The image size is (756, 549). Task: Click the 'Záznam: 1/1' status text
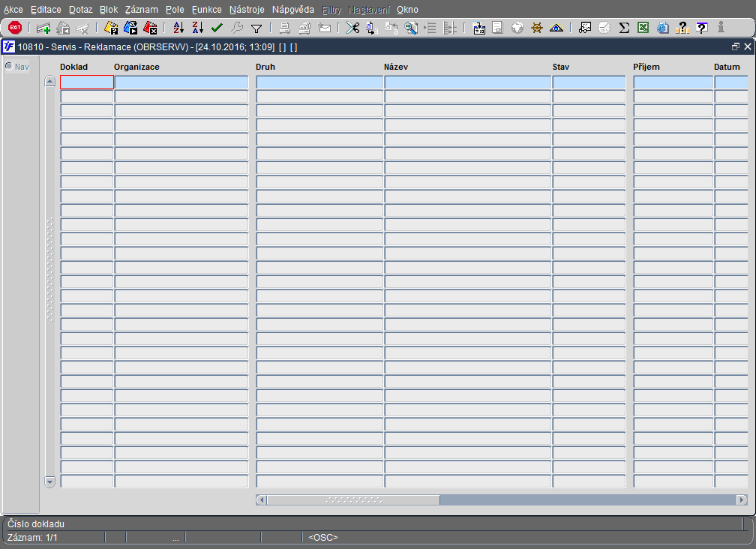[x=32, y=538]
